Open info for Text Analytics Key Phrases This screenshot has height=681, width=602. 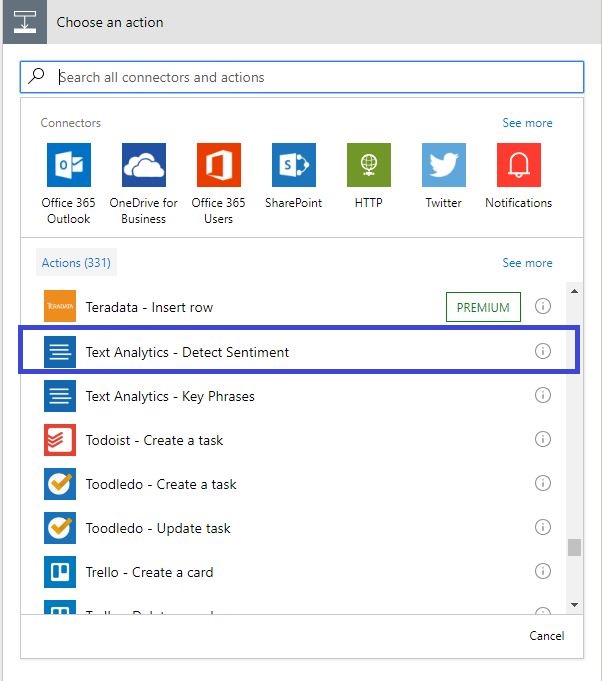tap(542, 395)
